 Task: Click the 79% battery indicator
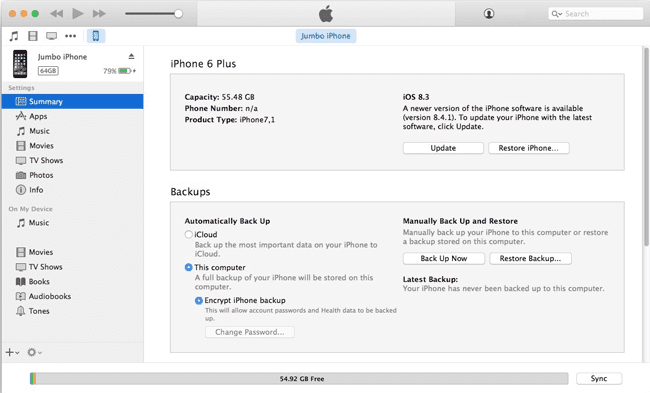(119, 71)
